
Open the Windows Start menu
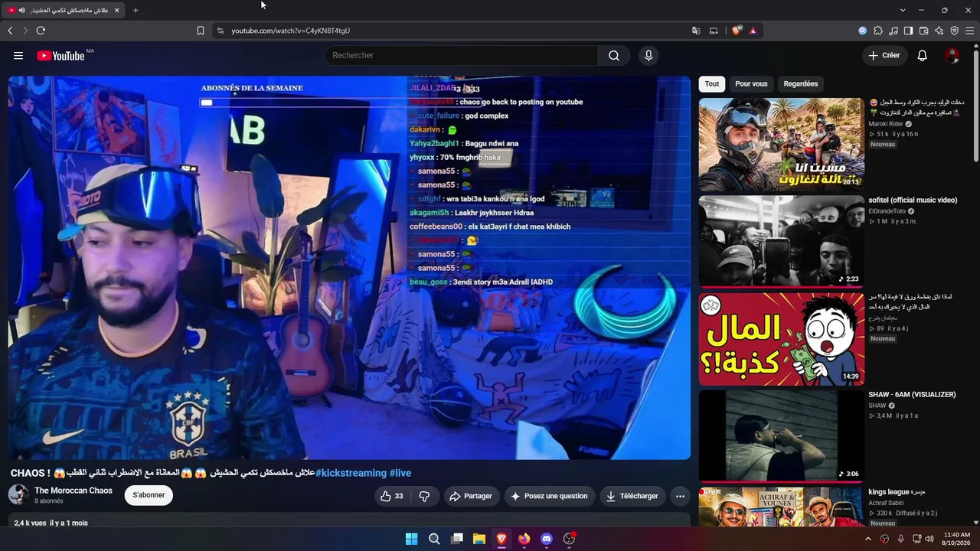point(411,539)
